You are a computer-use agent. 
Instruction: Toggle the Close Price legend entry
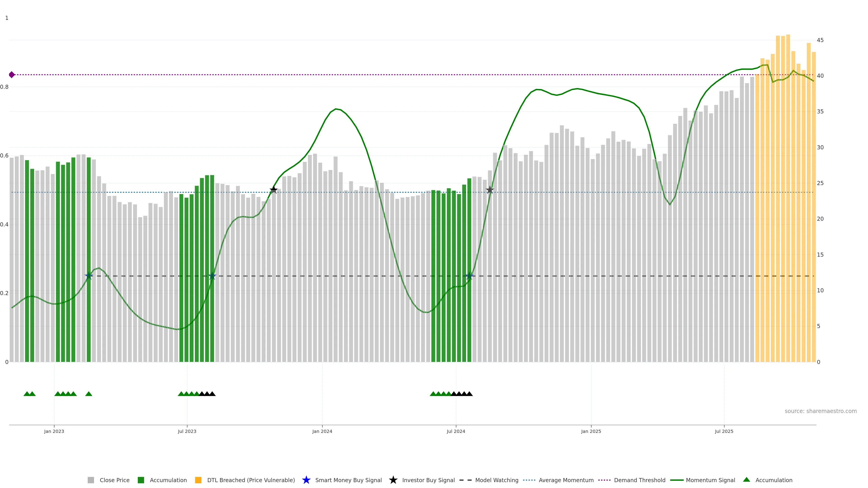tap(114, 480)
